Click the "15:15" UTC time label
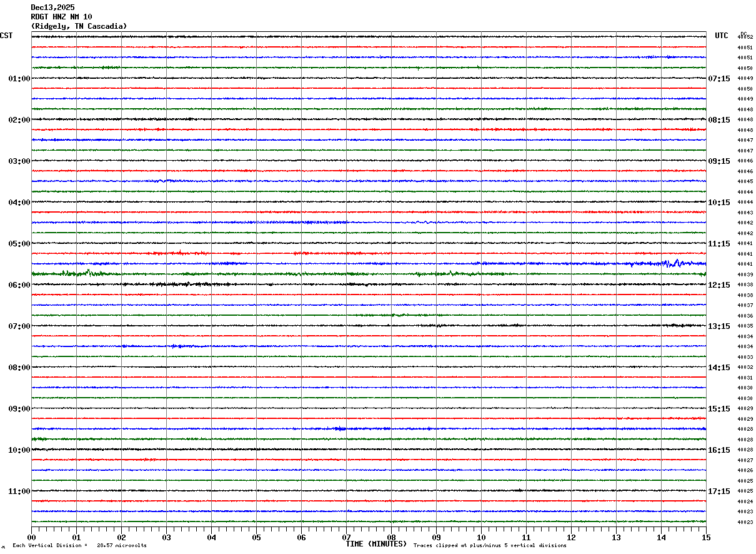This screenshot has height=554, width=756. click(x=719, y=409)
